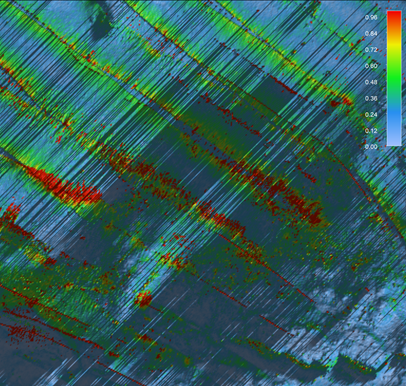Click the 0.96 label on the color legend
Viewport: 406px width, 386px height.
(x=371, y=17)
